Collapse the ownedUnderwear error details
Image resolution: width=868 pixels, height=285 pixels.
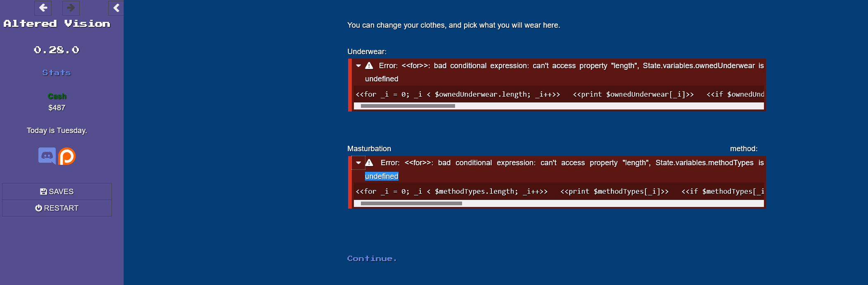pos(358,66)
